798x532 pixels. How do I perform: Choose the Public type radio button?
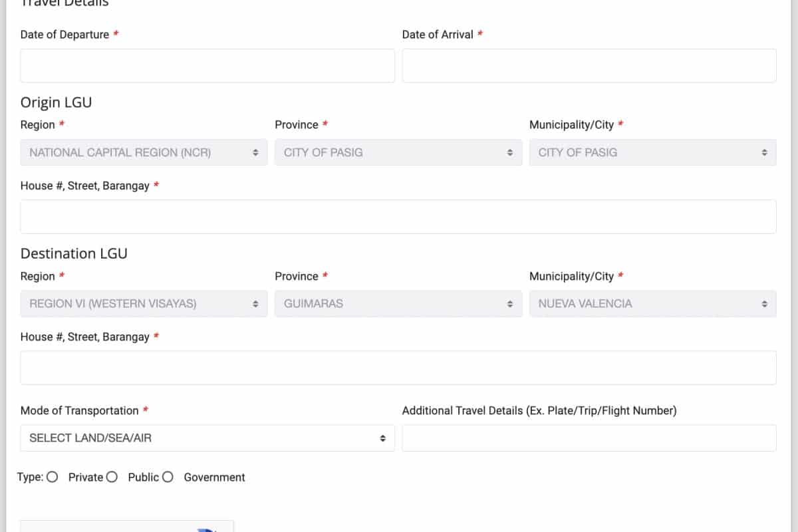[x=112, y=477]
